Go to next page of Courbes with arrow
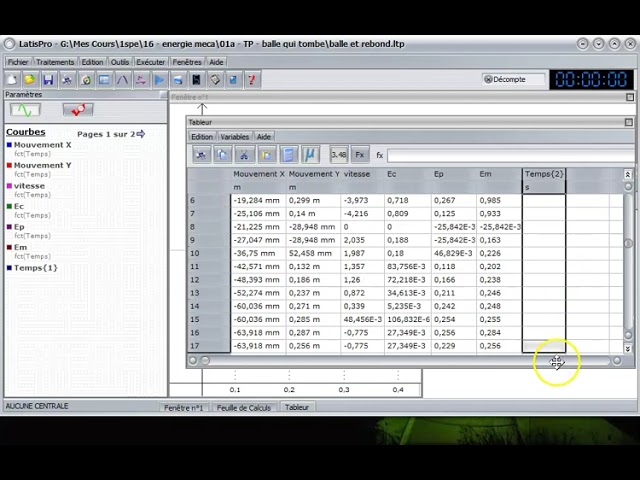This screenshot has width=640, height=480. click(x=141, y=134)
